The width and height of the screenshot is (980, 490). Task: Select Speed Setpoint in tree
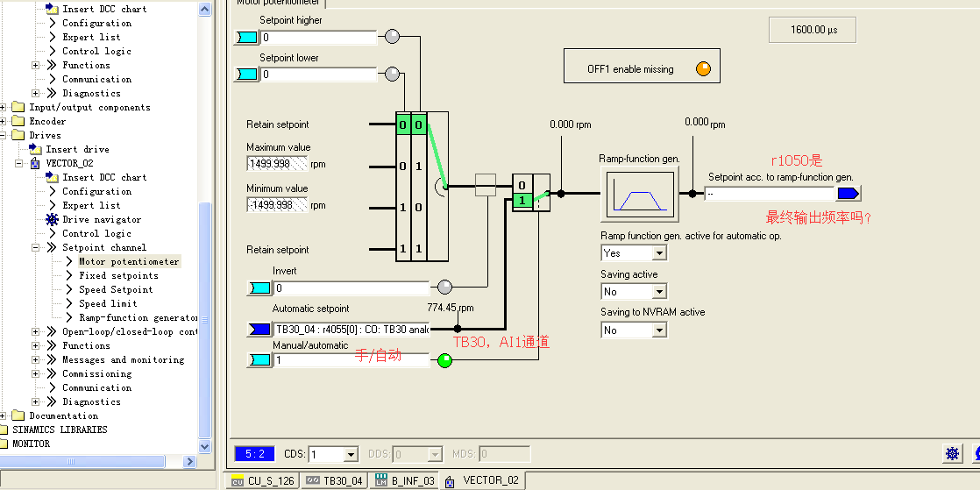click(x=116, y=289)
